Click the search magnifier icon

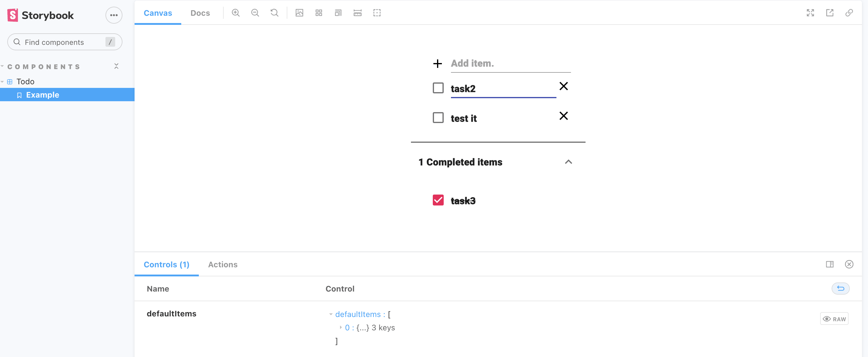tap(17, 42)
